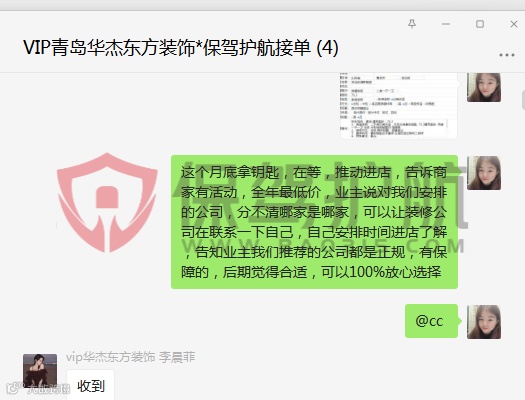The width and height of the screenshot is (525, 400).
Task: Close the chat window
Action: click(x=514, y=24)
